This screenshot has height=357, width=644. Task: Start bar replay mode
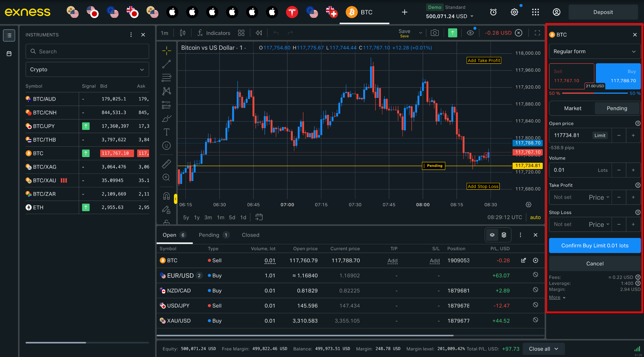259,33
